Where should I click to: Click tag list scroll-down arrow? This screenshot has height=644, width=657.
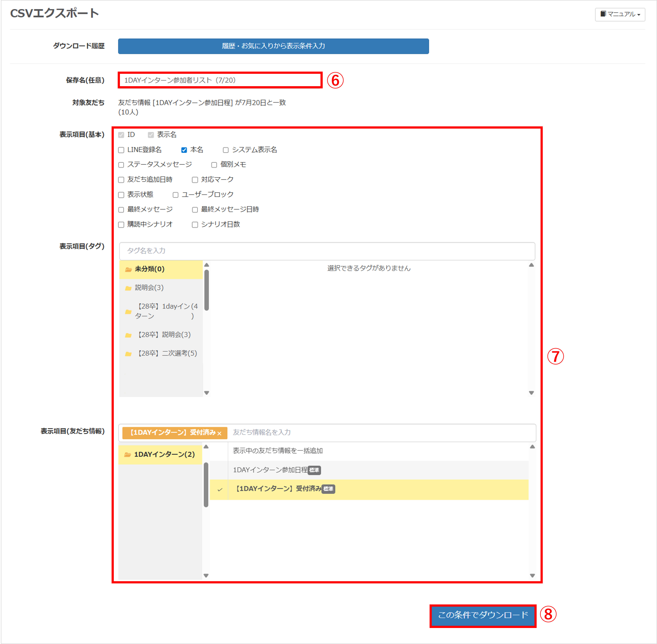531,393
